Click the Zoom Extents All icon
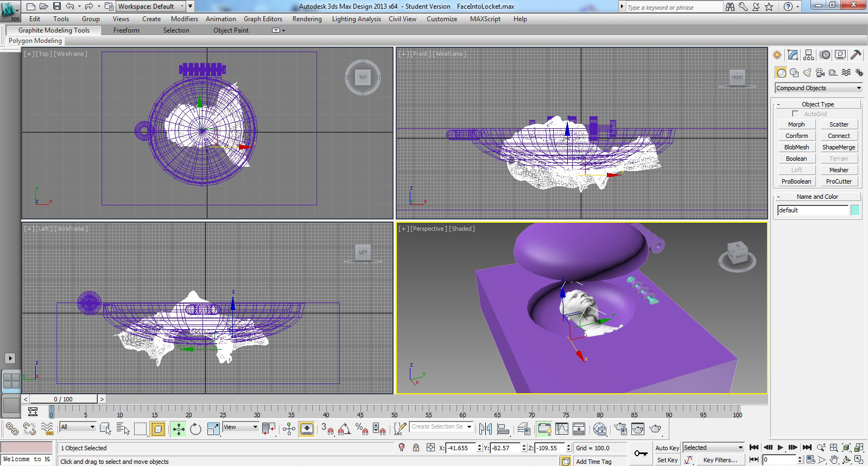The image size is (868, 466). click(859, 448)
